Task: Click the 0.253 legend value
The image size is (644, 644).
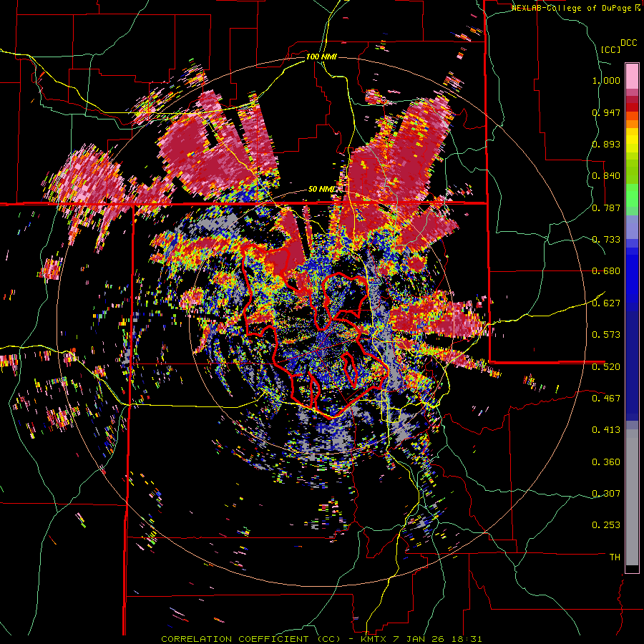Action: [x=606, y=525]
